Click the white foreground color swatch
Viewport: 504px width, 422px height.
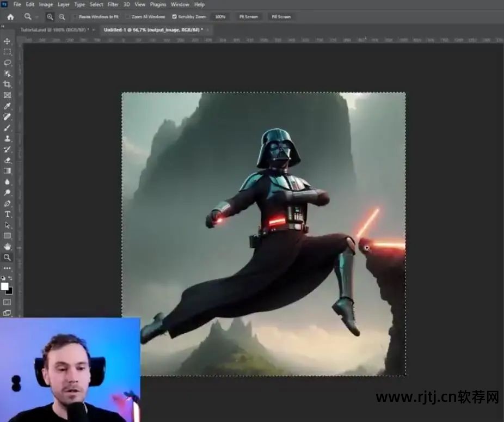[5, 286]
